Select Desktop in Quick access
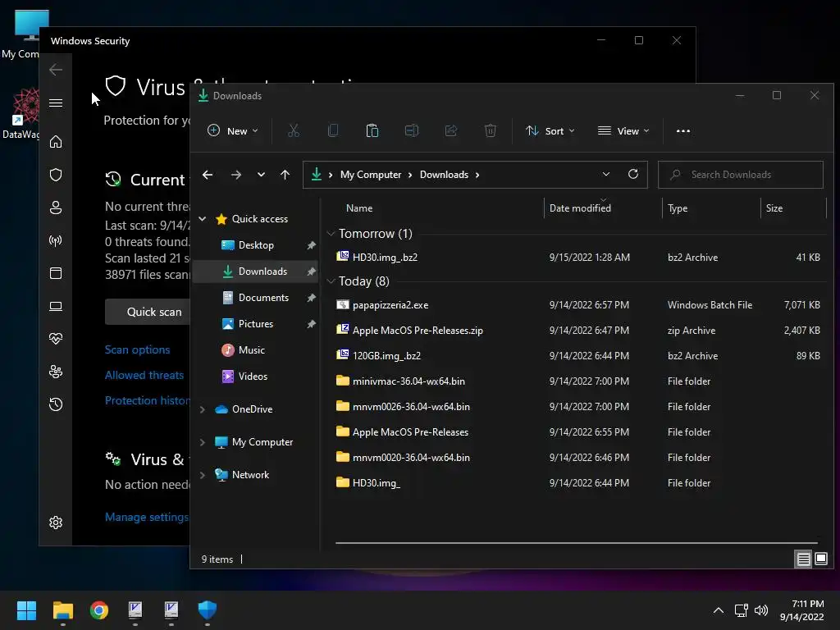 [x=256, y=245]
